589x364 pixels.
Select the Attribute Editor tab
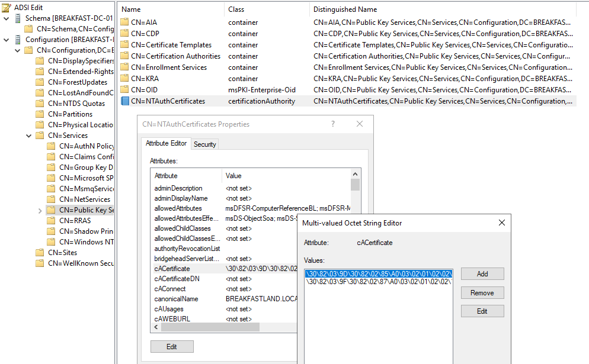[167, 143]
